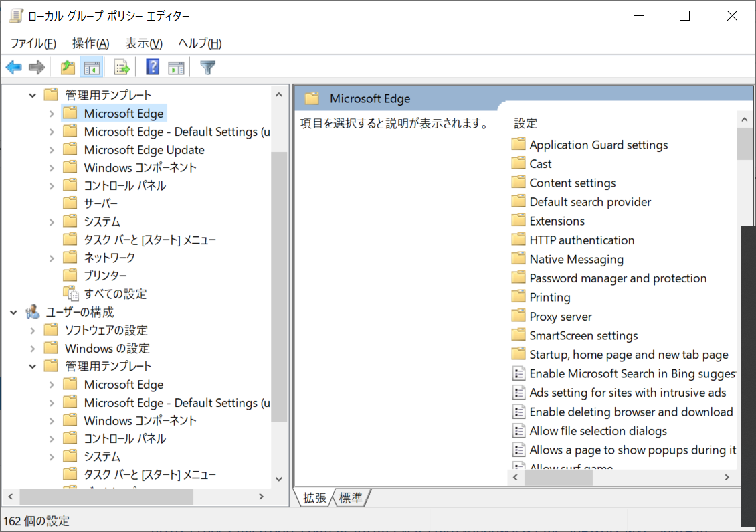Select lower Microsoft Edge under ユーザーの構成
Screen dimensions: 756x532
click(x=123, y=384)
